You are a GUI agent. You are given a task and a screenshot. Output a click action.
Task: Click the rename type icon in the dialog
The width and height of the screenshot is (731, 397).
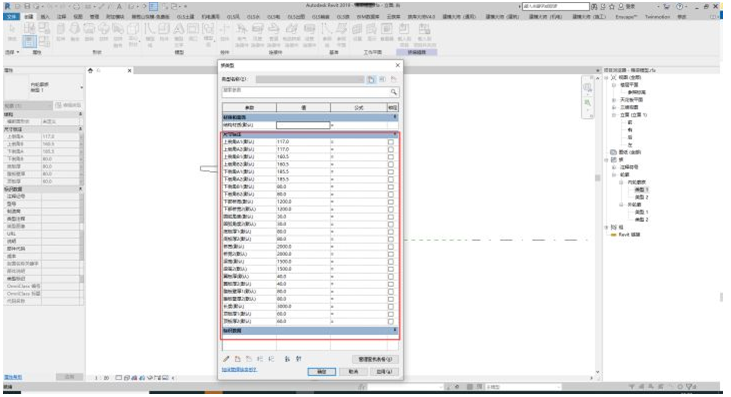coord(382,79)
